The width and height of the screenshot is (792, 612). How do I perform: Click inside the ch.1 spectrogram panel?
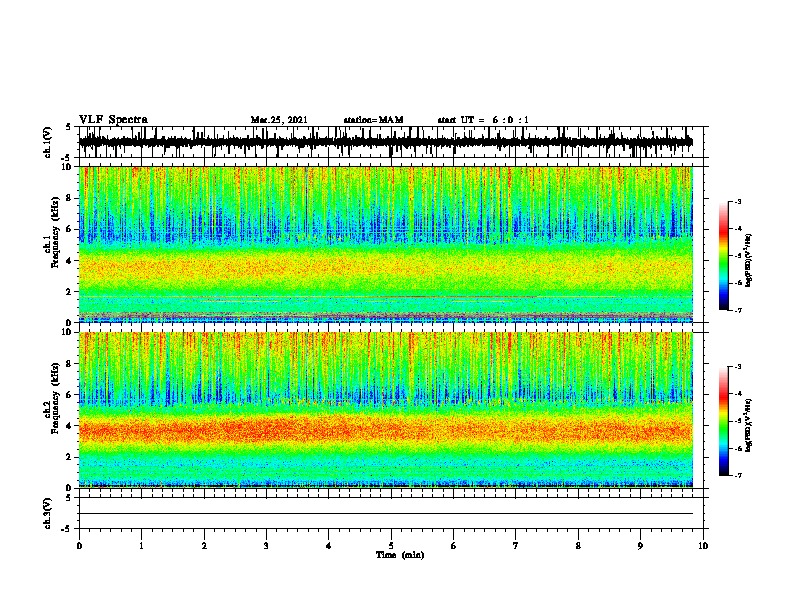386,244
